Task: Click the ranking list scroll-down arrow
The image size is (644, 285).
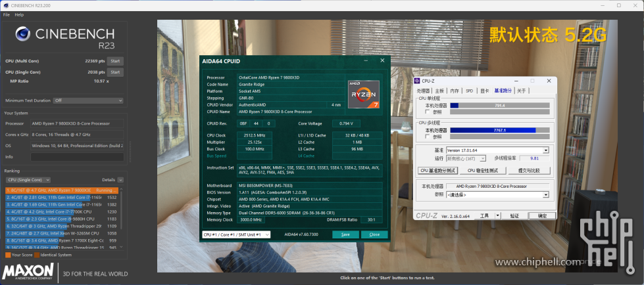Action: (x=121, y=247)
